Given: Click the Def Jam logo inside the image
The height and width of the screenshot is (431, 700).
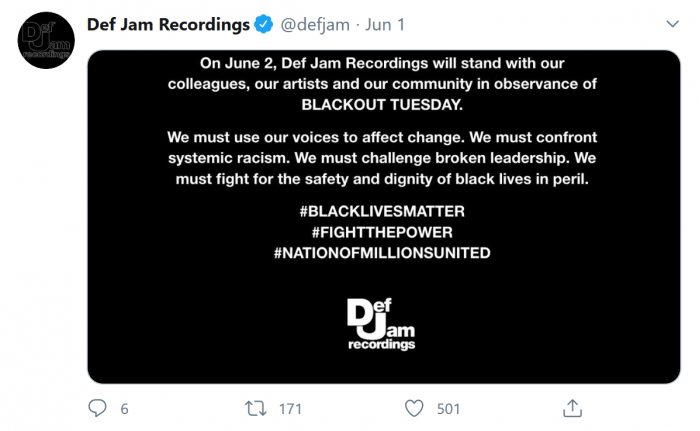Looking at the screenshot, I should coord(382,323).
